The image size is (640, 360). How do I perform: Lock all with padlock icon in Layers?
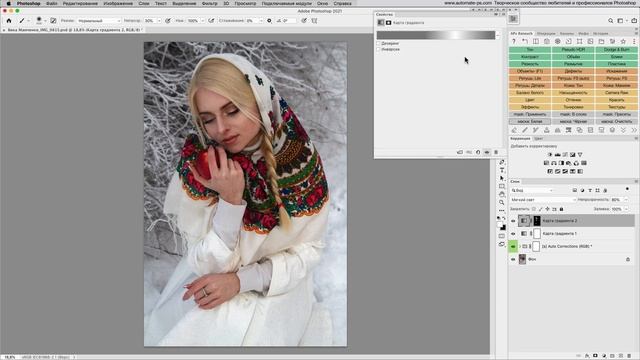pyautogui.click(x=561, y=209)
